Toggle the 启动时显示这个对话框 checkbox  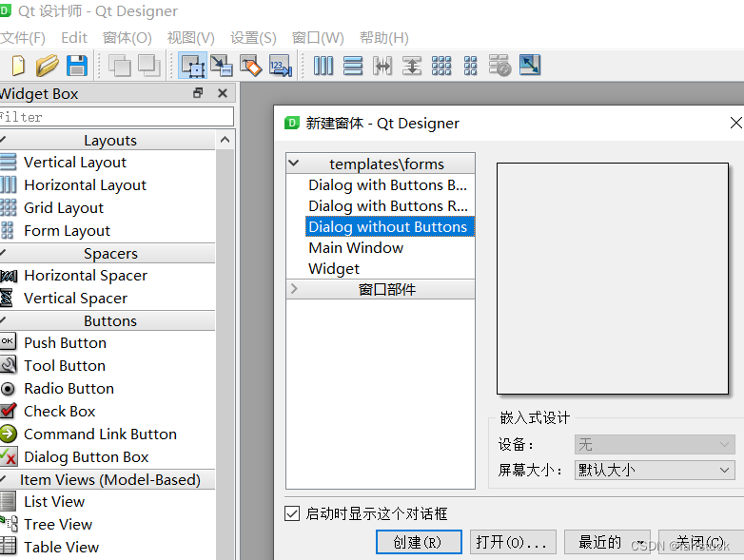pos(292,513)
